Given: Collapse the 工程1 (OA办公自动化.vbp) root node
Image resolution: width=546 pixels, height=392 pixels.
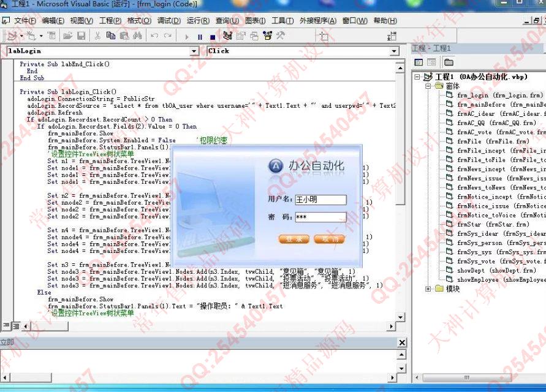Looking at the screenshot, I should point(417,77).
